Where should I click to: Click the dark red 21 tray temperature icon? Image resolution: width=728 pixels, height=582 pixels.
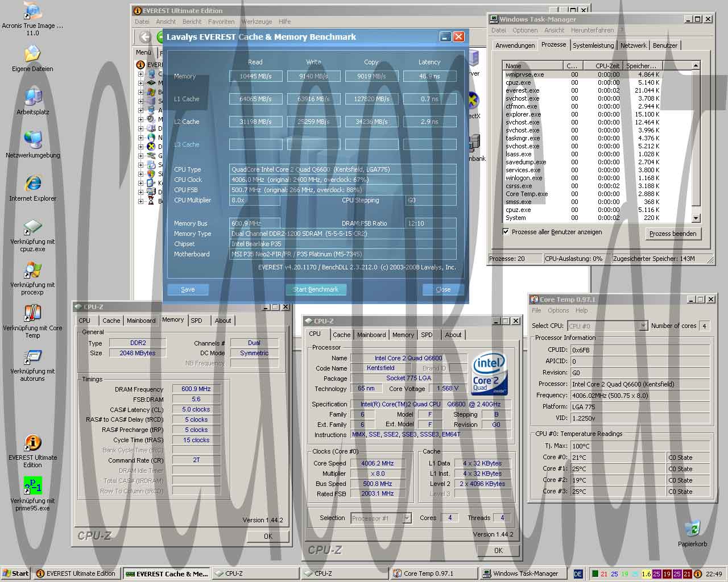click(687, 574)
